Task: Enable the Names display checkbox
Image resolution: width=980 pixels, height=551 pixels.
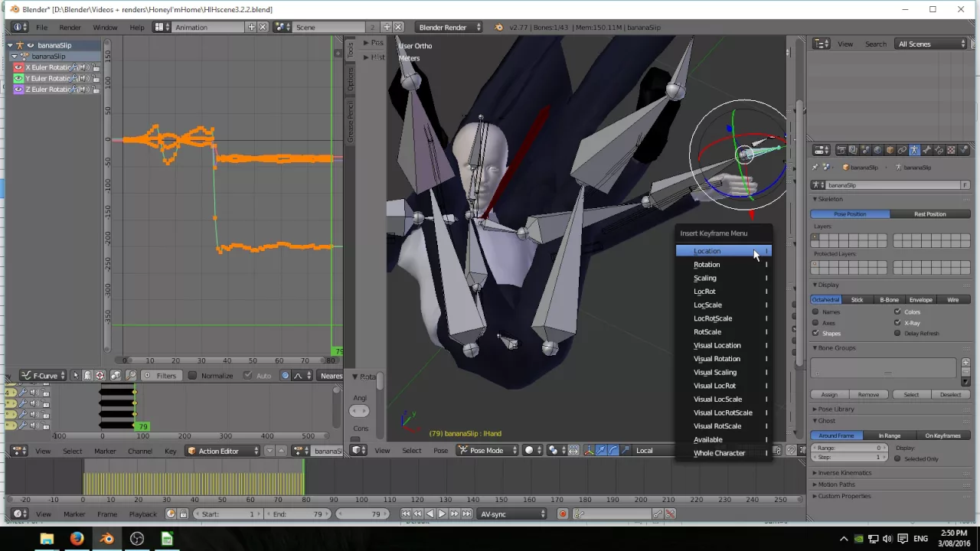Action: click(x=815, y=312)
